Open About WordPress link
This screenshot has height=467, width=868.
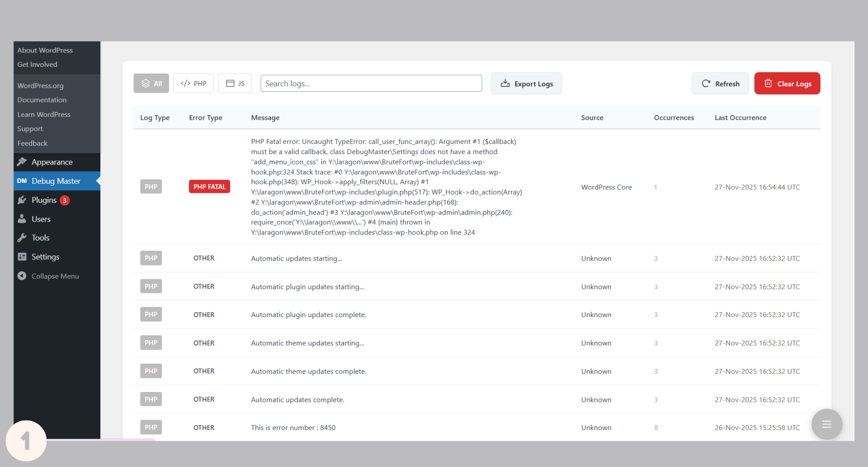coord(45,50)
